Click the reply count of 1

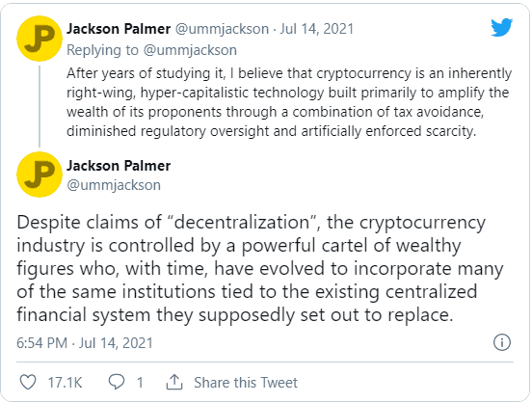[140, 383]
